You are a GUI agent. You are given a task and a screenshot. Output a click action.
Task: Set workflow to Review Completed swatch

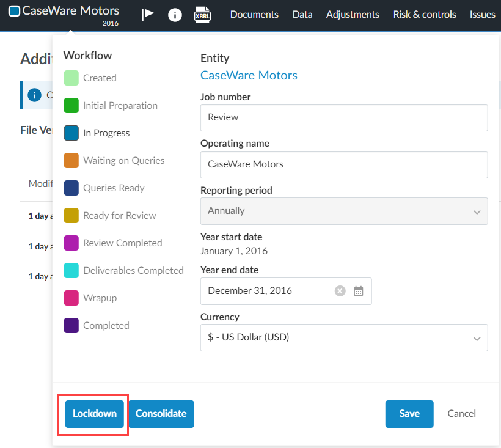coord(71,243)
